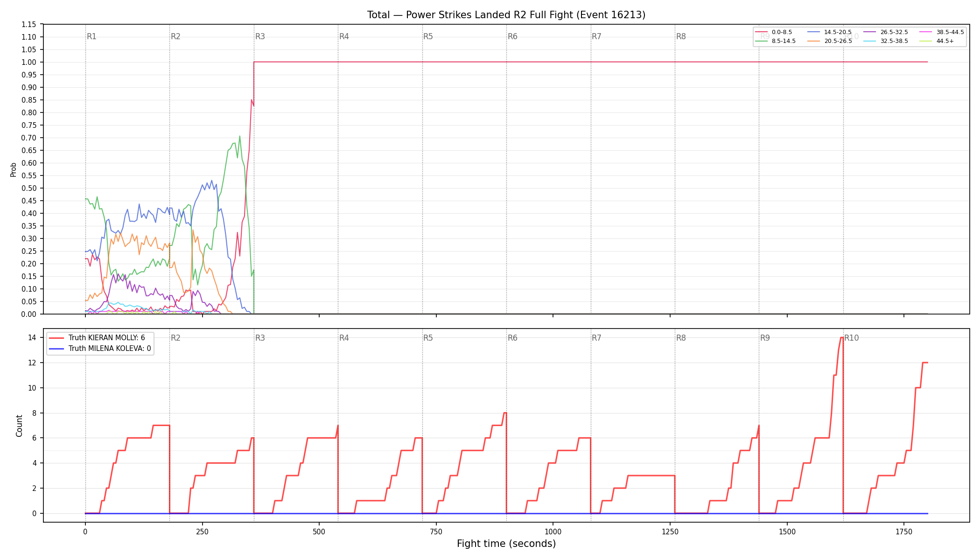Click the R9 round marker in Count chart
980x560 pixels.
point(765,338)
